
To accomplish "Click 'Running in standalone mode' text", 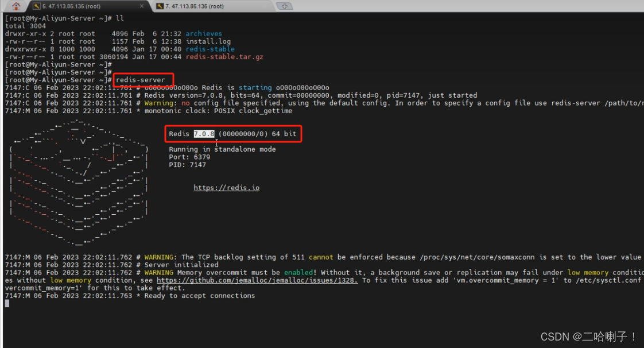I will pyautogui.click(x=222, y=149).
